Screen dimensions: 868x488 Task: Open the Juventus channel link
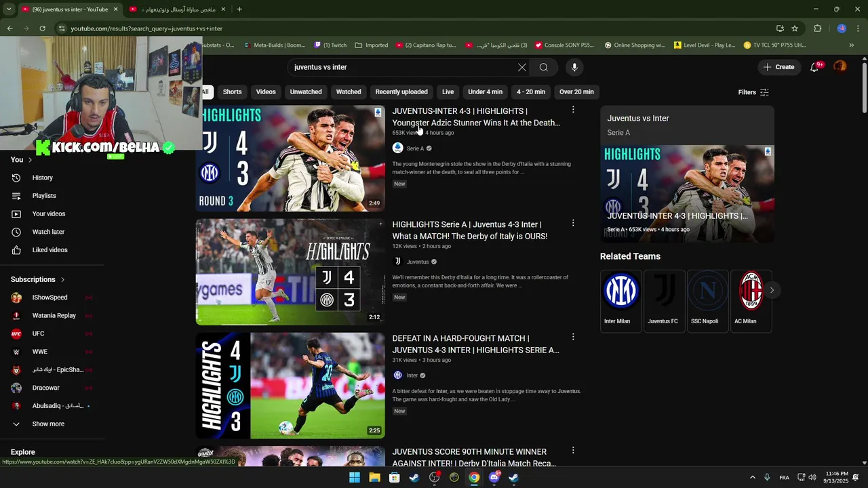(x=418, y=262)
